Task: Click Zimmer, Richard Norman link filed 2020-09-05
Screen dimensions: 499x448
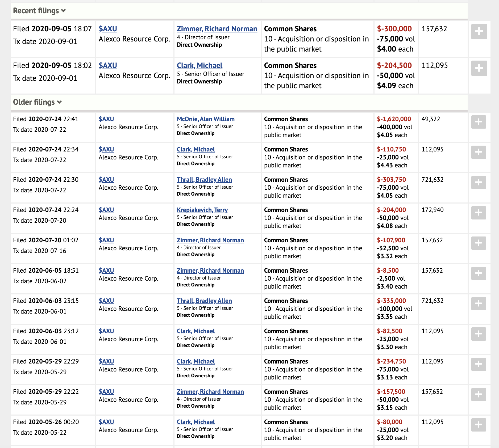Action: [217, 29]
